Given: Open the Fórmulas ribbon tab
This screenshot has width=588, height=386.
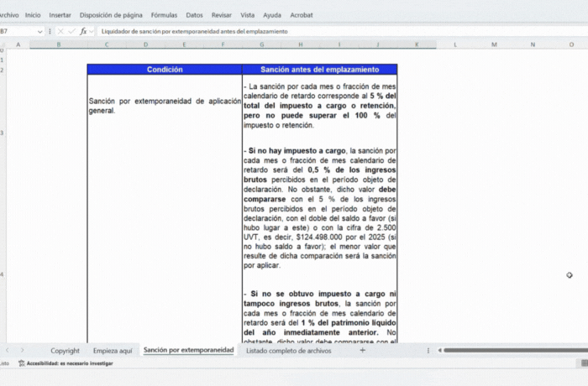Looking at the screenshot, I should coord(164,15).
